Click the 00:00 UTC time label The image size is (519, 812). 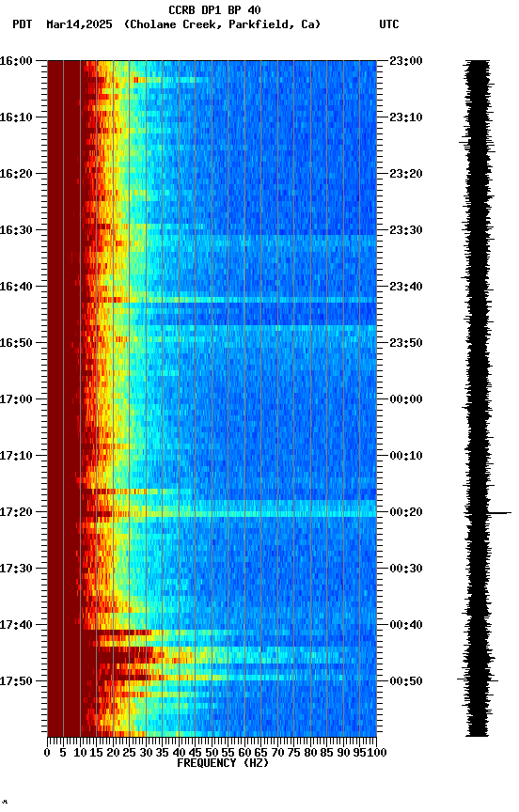point(406,399)
